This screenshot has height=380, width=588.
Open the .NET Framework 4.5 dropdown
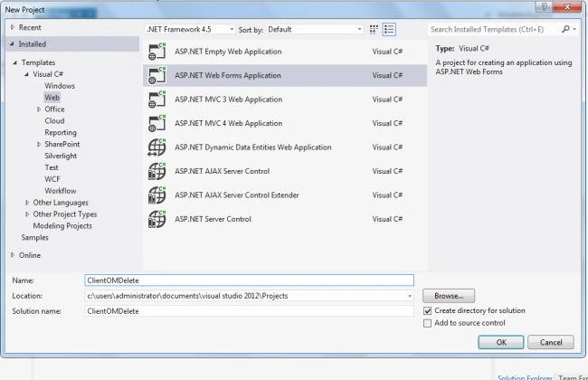tap(190, 29)
